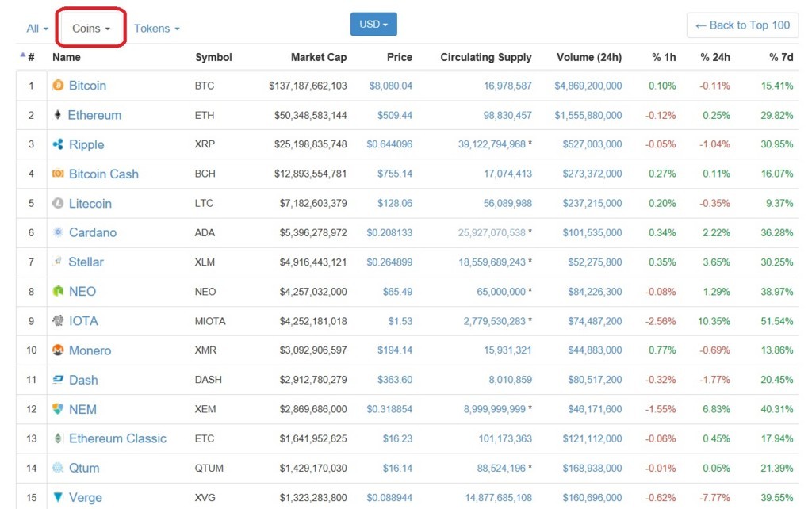Click the IOTA logo icon
812x509 pixels.
[58, 320]
